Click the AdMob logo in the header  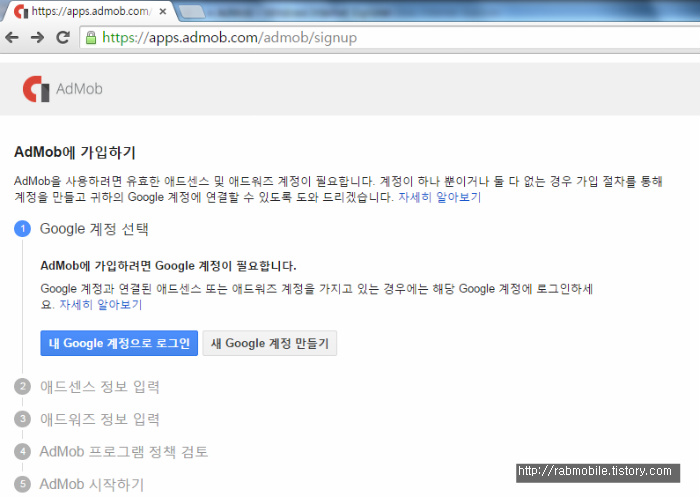[x=36, y=89]
